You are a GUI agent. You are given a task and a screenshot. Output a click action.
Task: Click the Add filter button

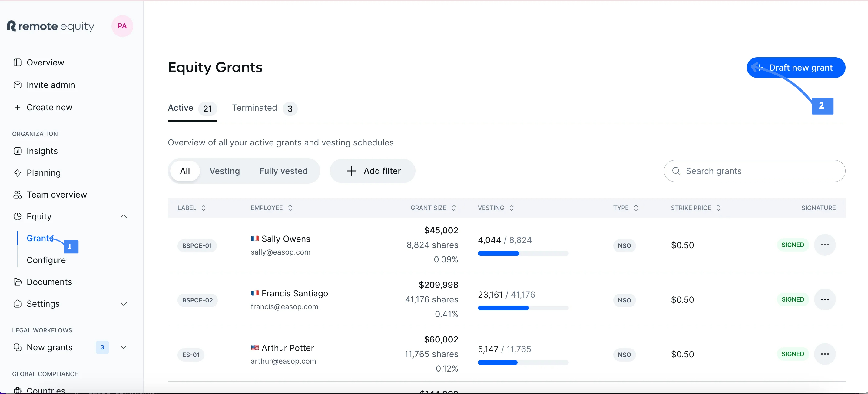(x=373, y=171)
